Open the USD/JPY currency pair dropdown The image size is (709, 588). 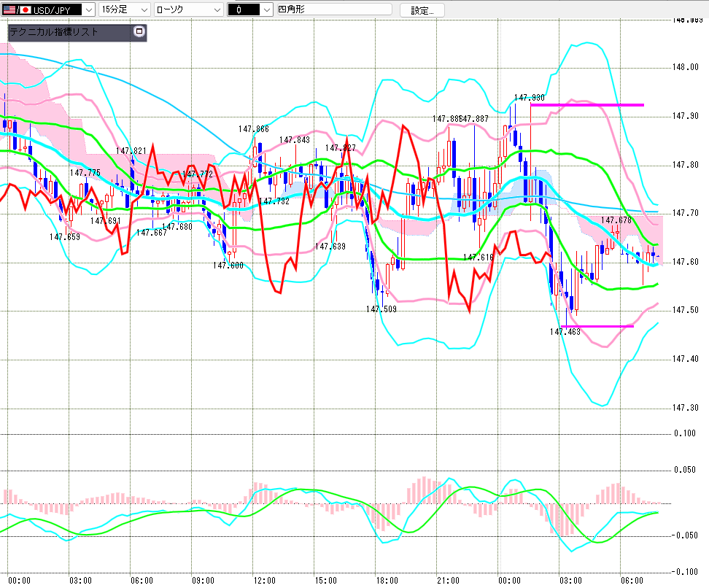point(88,9)
